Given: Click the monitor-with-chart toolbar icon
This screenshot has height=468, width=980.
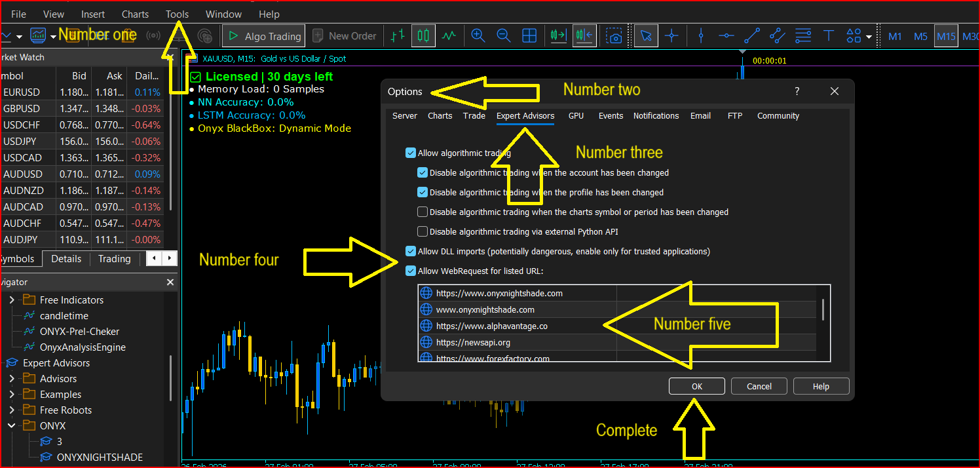Looking at the screenshot, I should [38, 35].
